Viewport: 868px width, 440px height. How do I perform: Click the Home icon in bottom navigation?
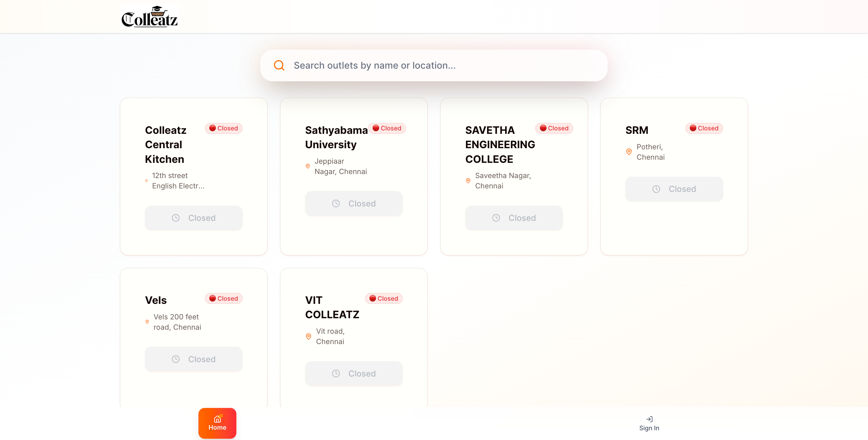click(217, 419)
